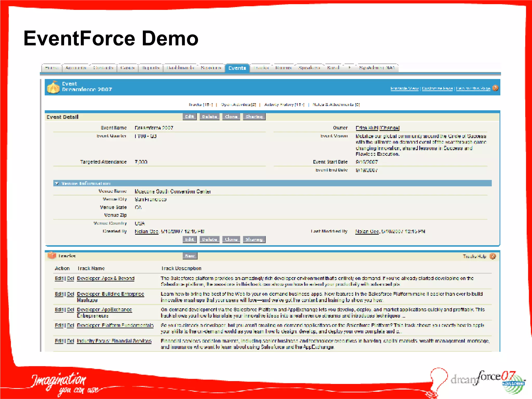
Task: Jump to the Notes & Attachments related list link
Action: pos(336,104)
